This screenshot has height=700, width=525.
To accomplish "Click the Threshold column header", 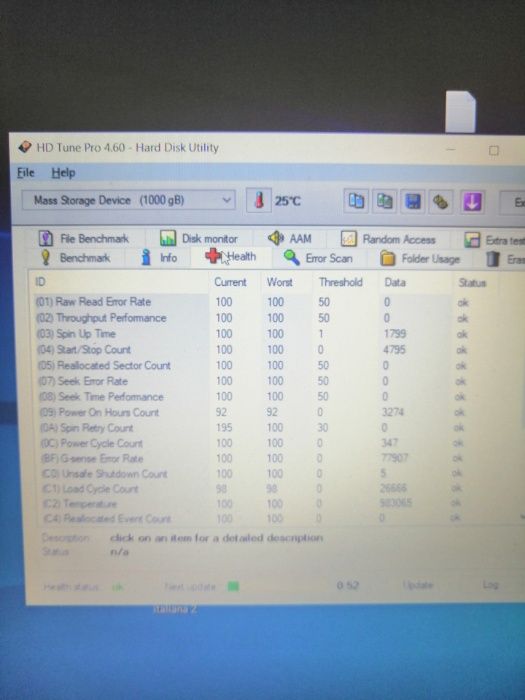I will click(x=341, y=282).
